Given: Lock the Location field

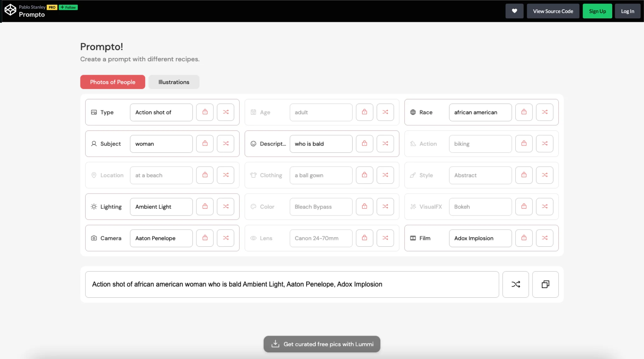Looking at the screenshot, I should point(205,175).
